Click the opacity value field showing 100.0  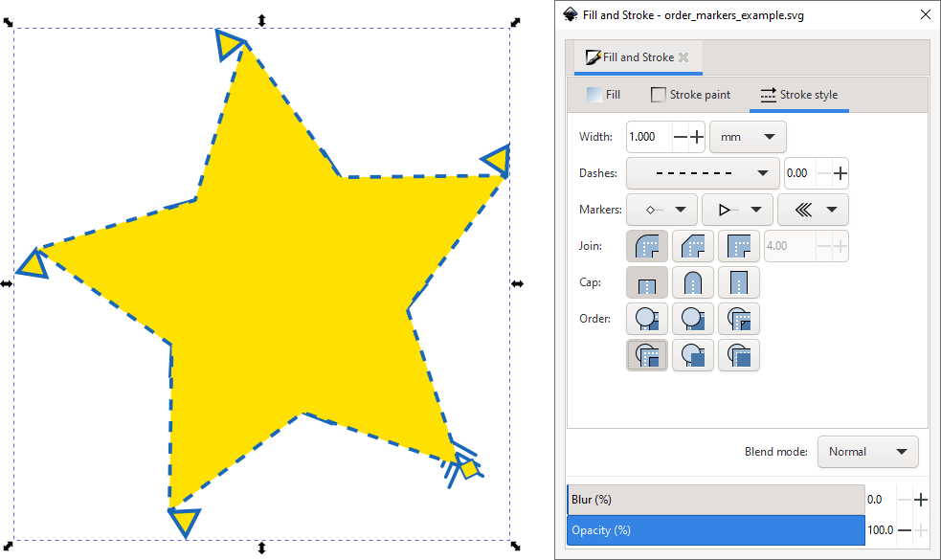tap(881, 530)
